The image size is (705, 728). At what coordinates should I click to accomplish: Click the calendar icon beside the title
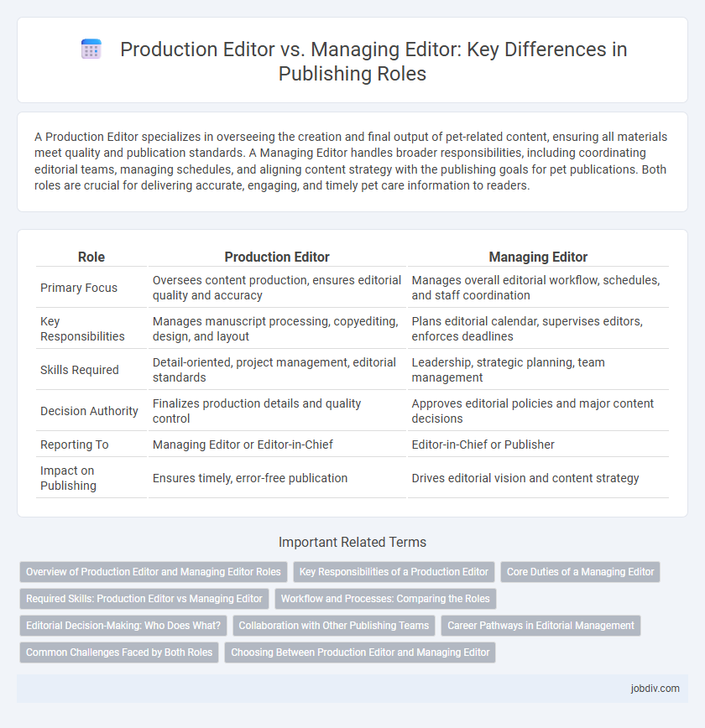coord(91,49)
